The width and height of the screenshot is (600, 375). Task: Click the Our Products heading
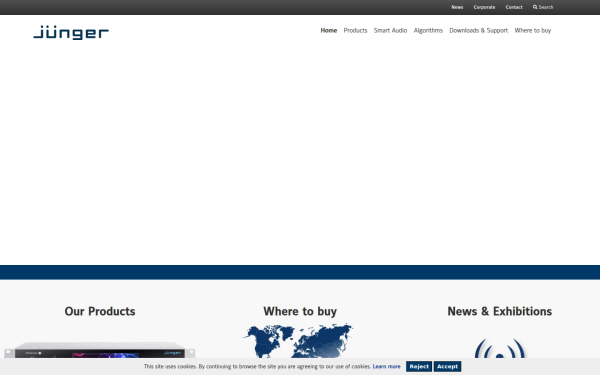100,311
